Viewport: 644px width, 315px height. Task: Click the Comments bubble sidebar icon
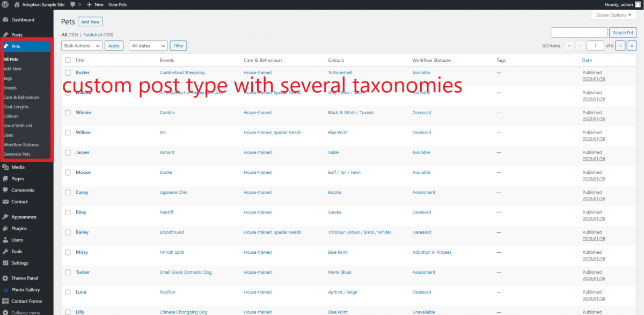point(5,191)
